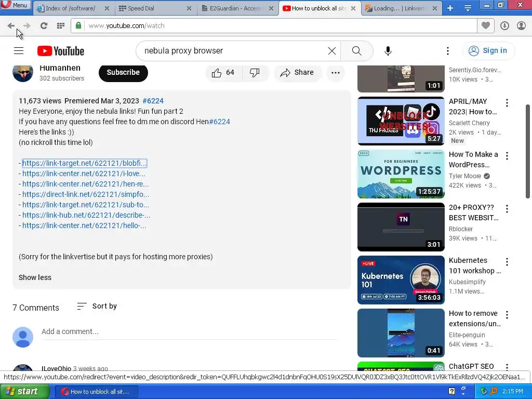Screen dimensions: 532x399
Task: Open the 0:41 remove extensions thumbnail
Action: pyautogui.click(x=401, y=332)
